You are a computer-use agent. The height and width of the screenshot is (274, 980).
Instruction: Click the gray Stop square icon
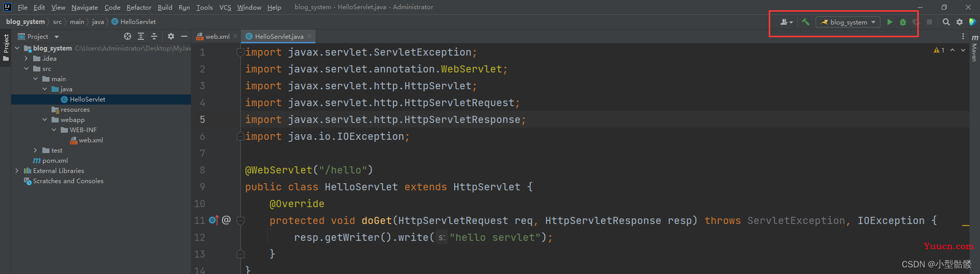coord(929,22)
